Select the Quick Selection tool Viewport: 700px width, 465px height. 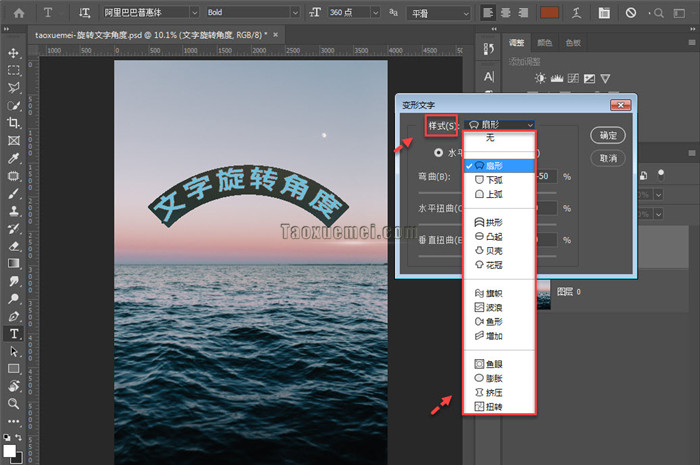coord(13,106)
